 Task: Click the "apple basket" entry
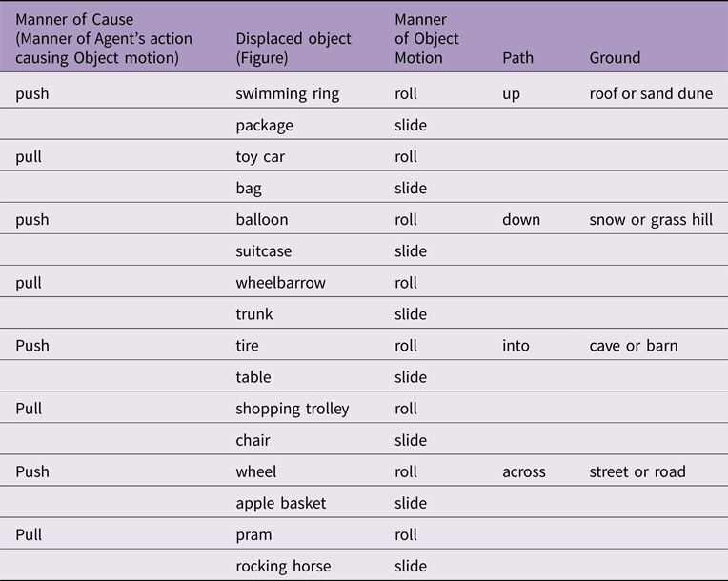pos(280,503)
